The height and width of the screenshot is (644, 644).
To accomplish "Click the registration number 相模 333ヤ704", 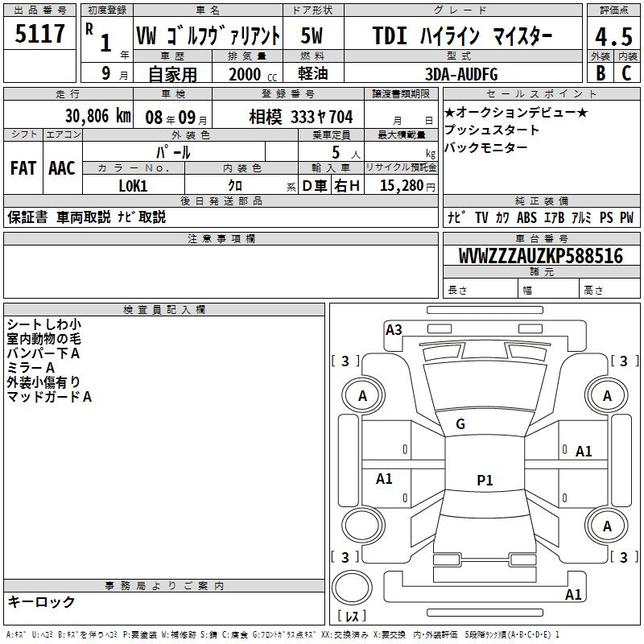I will (x=300, y=117).
